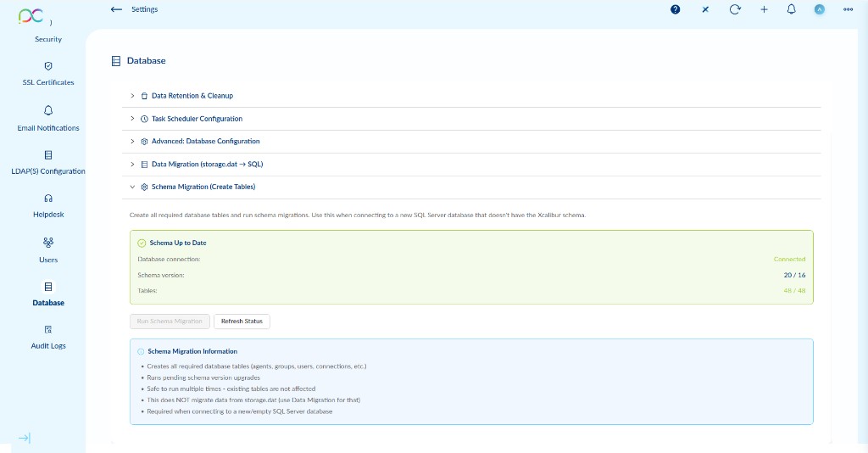Click tables count value 48 / 48
The height and width of the screenshot is (453, 868).
click(794, 290)
